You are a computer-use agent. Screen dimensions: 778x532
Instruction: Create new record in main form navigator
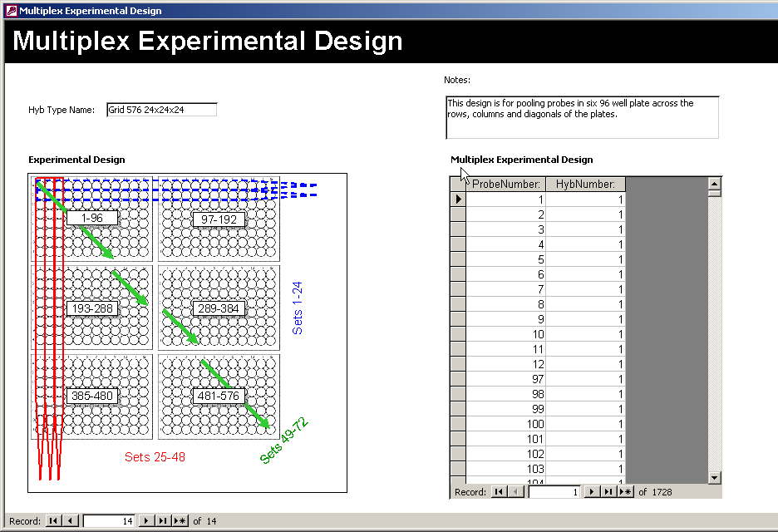pyautogui.click(x=180, y=521)
